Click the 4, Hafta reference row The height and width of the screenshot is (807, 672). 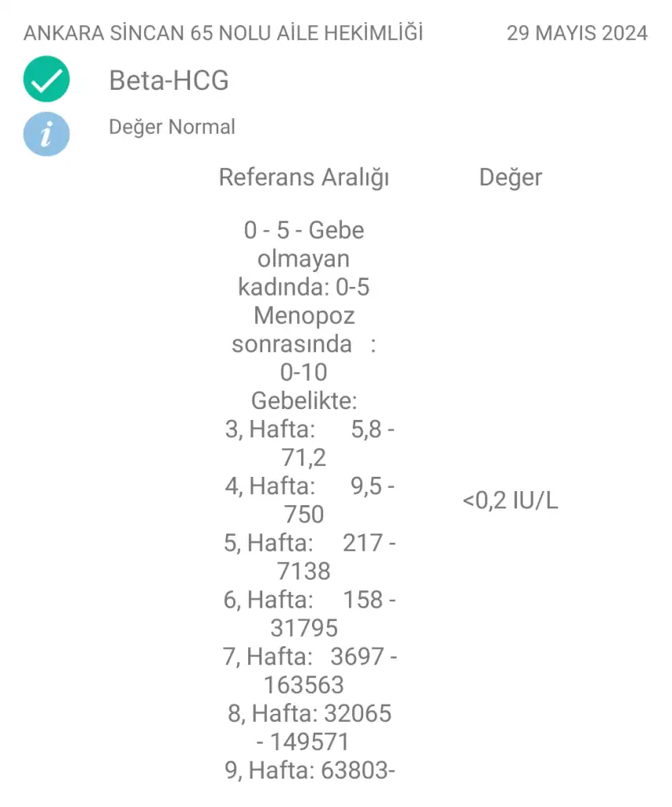point(310,500)
